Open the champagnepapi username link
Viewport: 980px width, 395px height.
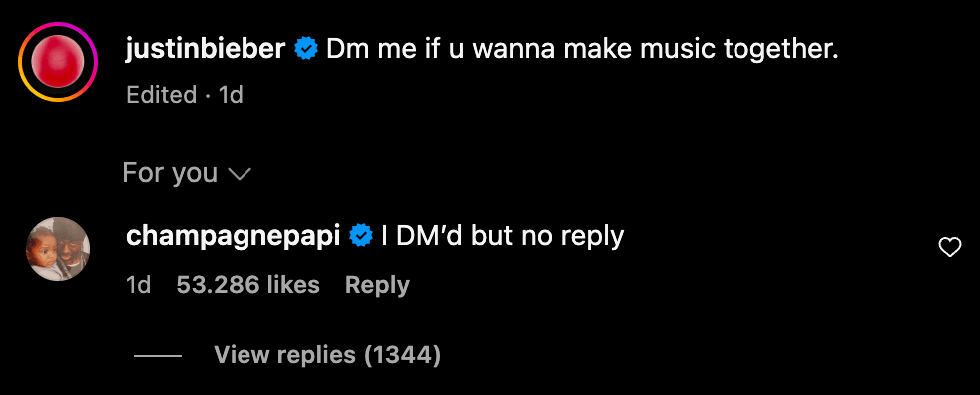coord(234,236)
